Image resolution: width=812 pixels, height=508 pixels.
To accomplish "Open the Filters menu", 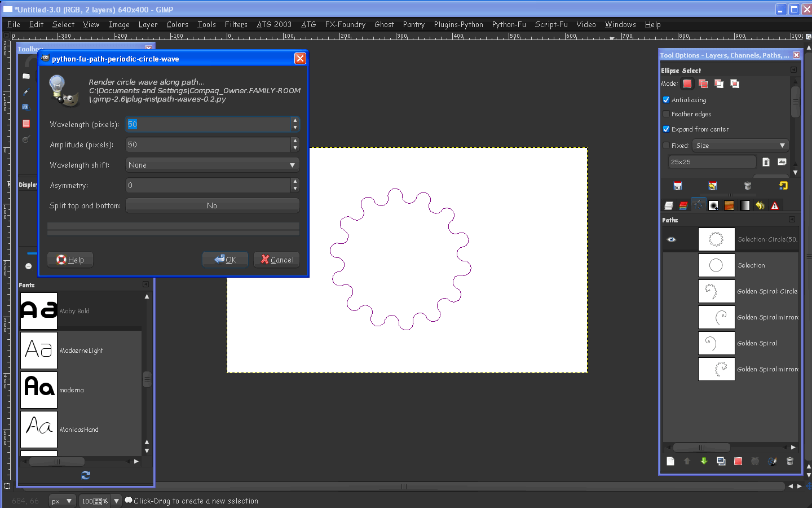I will tap(236, 24).
